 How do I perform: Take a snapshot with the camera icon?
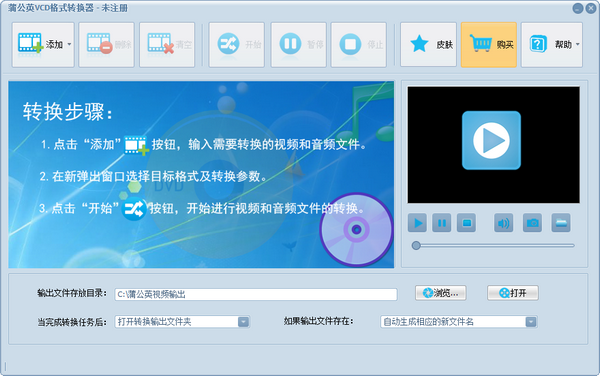(x=532, y=223)
